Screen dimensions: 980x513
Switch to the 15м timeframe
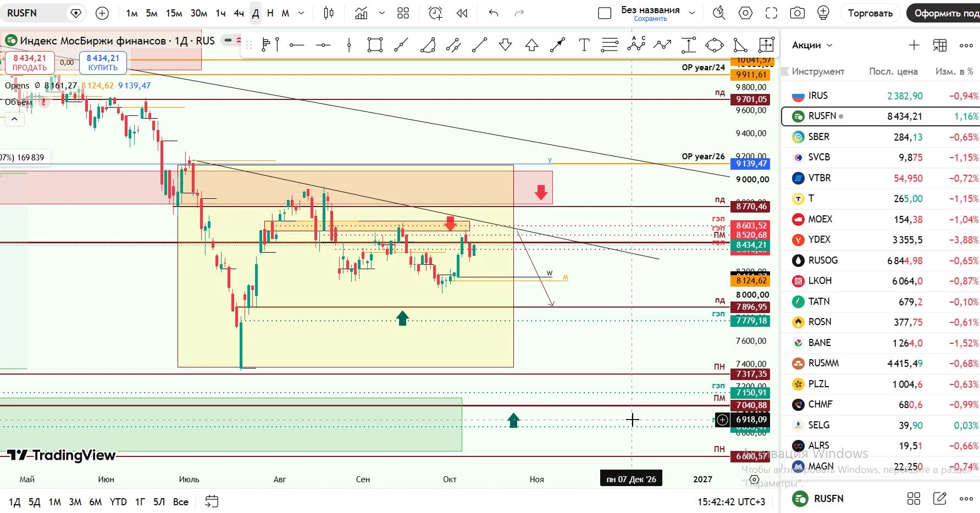click(174, 13)
